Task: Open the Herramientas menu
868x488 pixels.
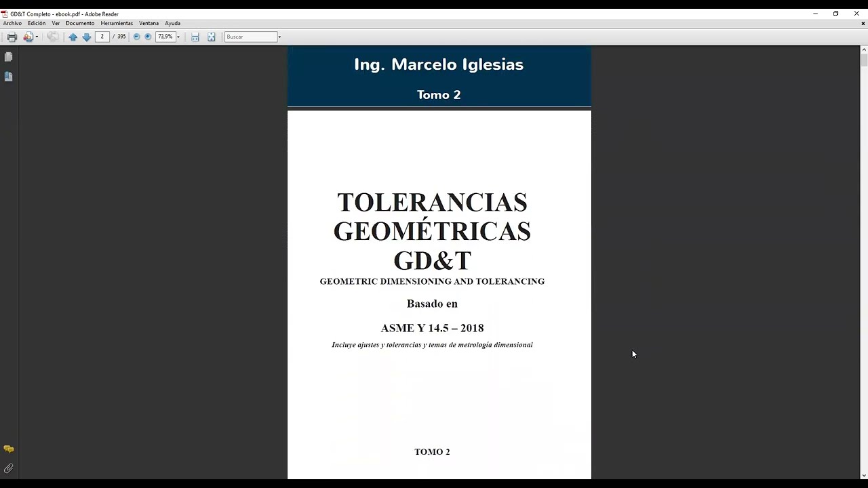Action: coord(117,23)
